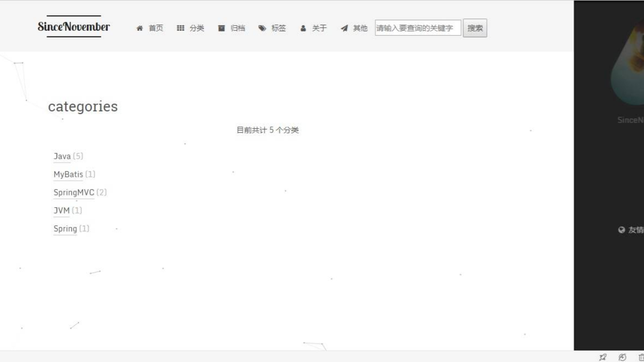Open the MyBatis category
Image resolution: width=644 pixels, height=362 pixels.
click(68, 174)
